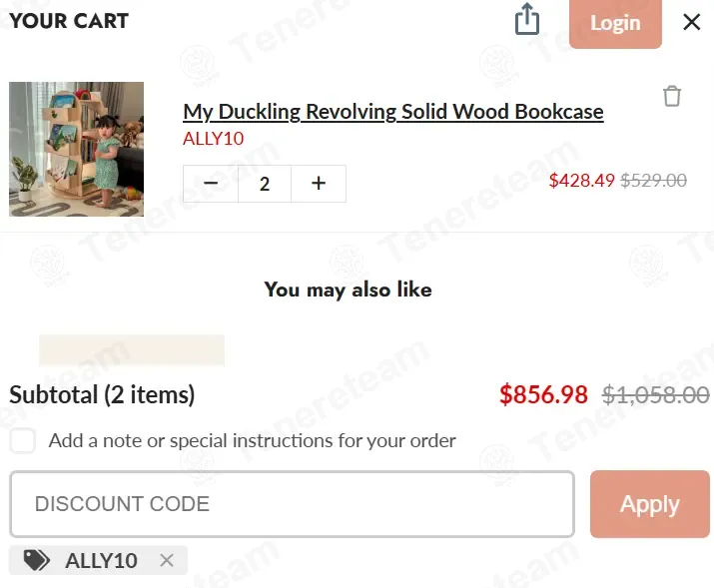Screen dimensions: 714x588
Task: Increase bookcase quantity with plus button
Action: click(319, 184)
